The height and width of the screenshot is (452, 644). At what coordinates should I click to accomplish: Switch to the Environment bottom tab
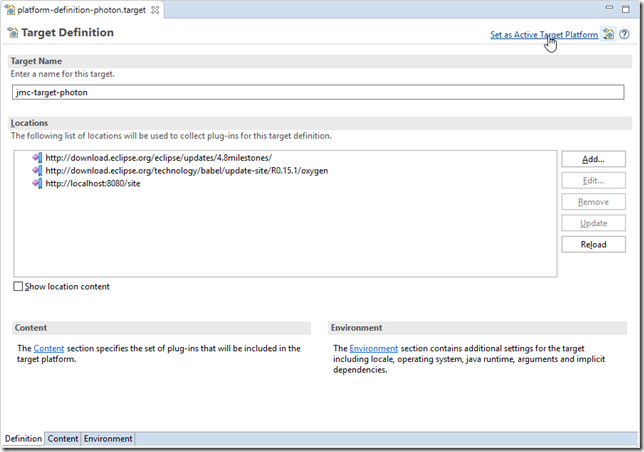tap(108, 439)
